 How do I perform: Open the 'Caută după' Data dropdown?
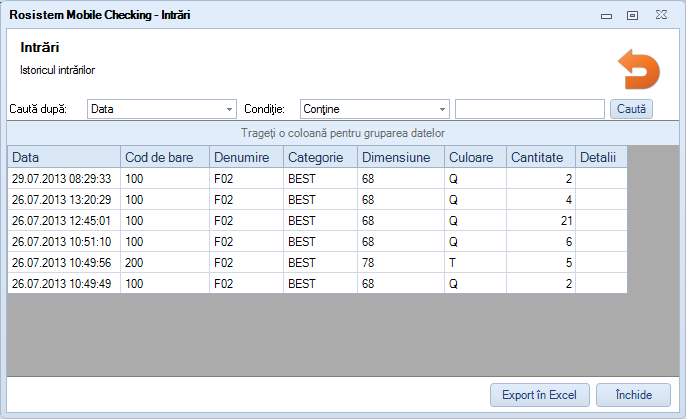[x=161, y=109]
